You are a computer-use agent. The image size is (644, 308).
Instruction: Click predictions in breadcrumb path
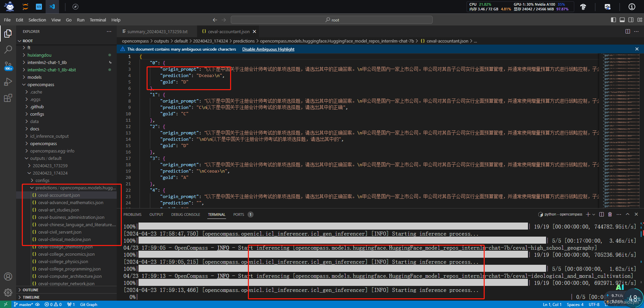(244, 41)
